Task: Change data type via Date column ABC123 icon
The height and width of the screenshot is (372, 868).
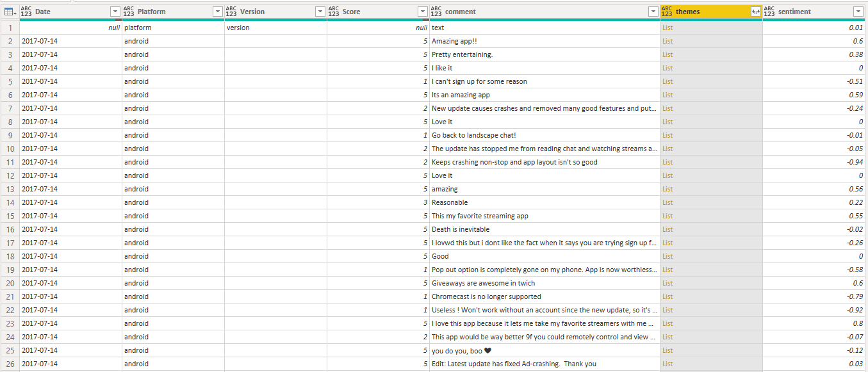Action: (x=27, y=12)
